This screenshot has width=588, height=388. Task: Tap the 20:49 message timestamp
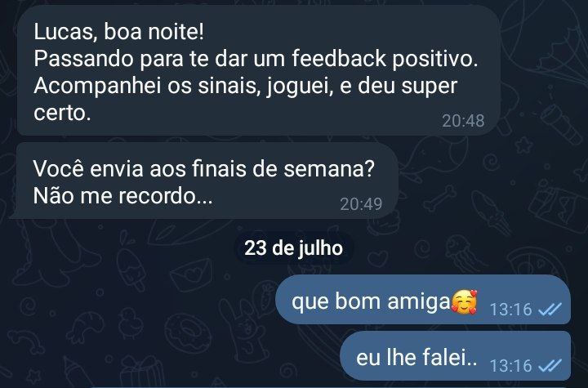tap(361, 204)
